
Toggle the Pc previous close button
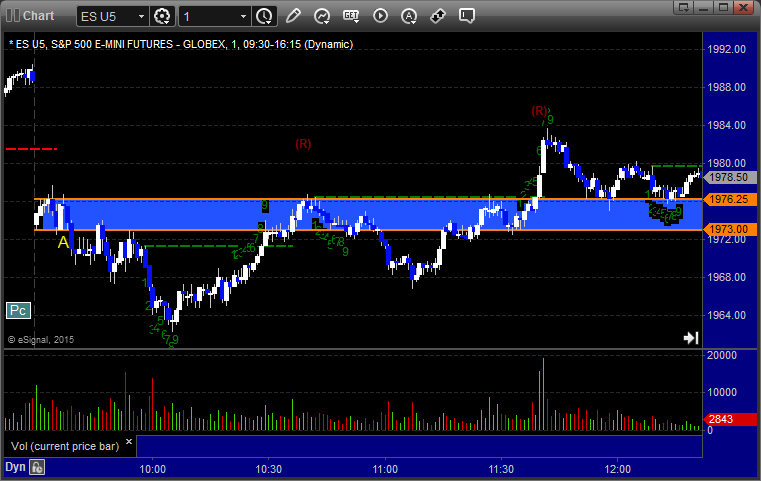click(x=18, y=311)
